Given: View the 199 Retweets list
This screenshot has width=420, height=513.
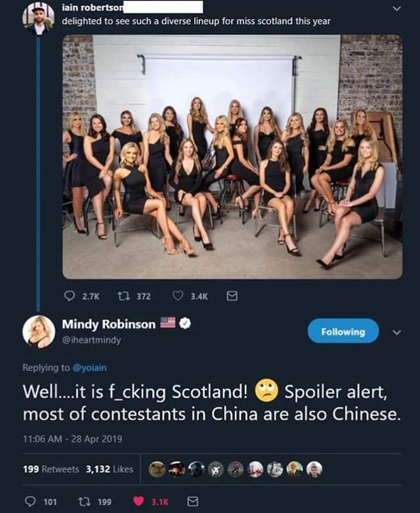Looking at the screenshot, I should coord(51,469).
